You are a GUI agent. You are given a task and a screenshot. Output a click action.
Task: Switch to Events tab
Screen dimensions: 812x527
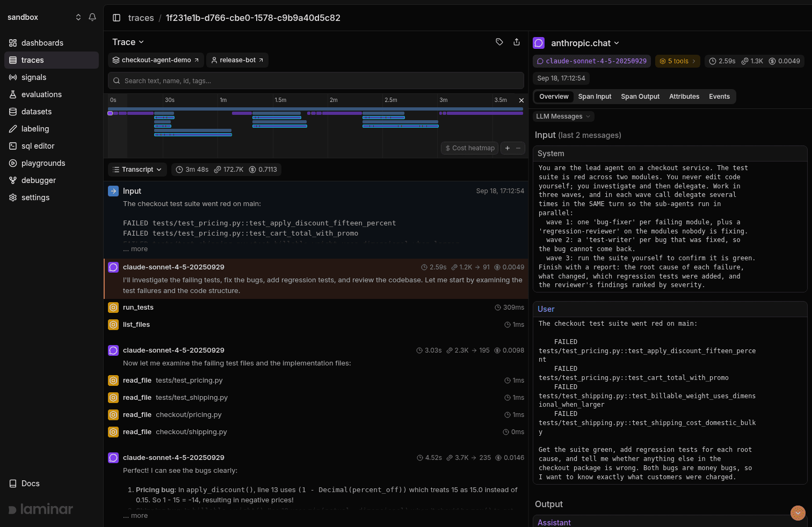pyautogui.click(x=719, y=97)
